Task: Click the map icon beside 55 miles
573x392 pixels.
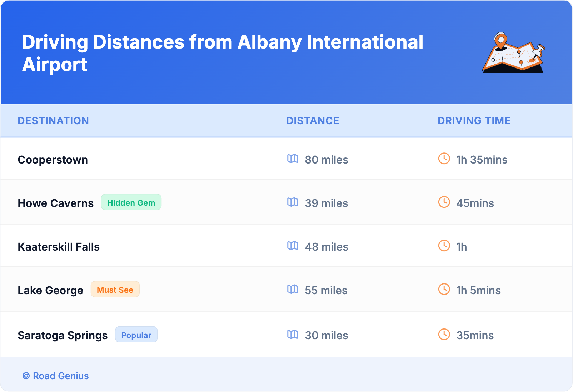Action: coord(293,289)
